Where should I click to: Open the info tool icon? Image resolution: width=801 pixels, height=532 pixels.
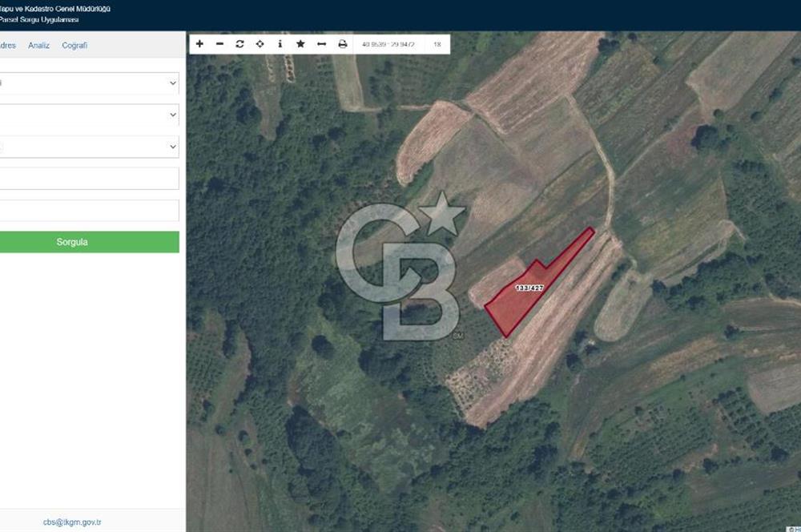[x=280, y=44]
